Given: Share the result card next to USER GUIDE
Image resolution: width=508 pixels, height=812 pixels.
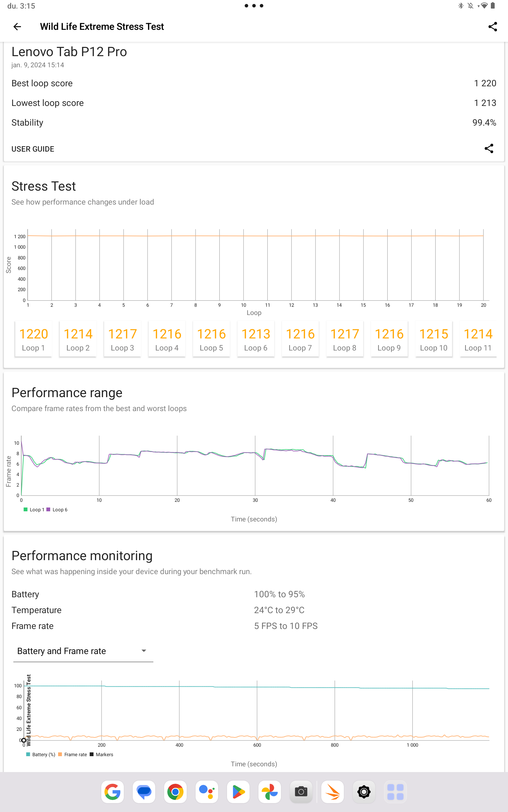Looking at the screenshot, I should [489, 149].
